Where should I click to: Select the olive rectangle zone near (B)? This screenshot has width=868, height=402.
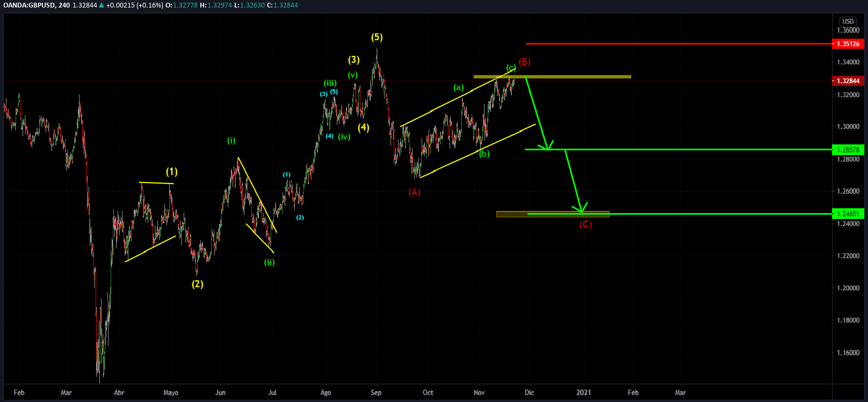point(552,77)
